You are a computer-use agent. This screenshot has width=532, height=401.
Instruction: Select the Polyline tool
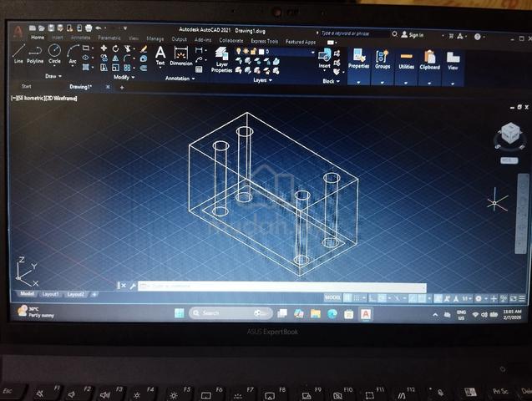[x=35, y=54]
